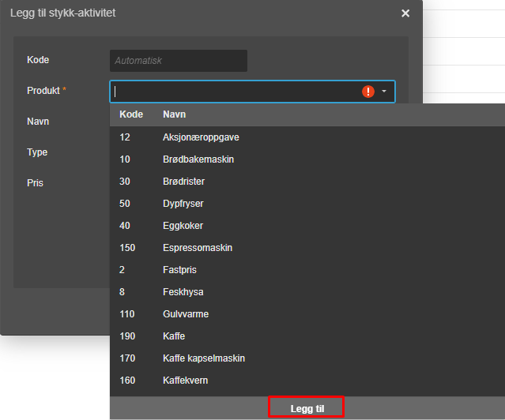Screen dimensions: 505x420
Task: Select Brødbakemaskin with code 10
Action: 307,159
